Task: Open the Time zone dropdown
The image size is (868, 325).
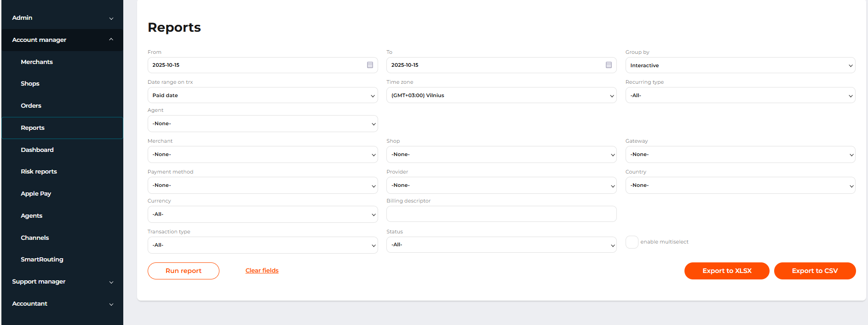Action: (x=501, y=95)
